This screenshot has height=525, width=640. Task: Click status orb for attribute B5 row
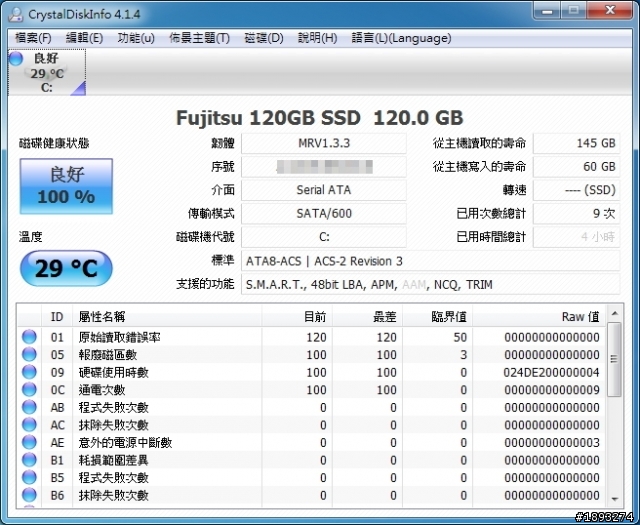click(x=29, y=477)
